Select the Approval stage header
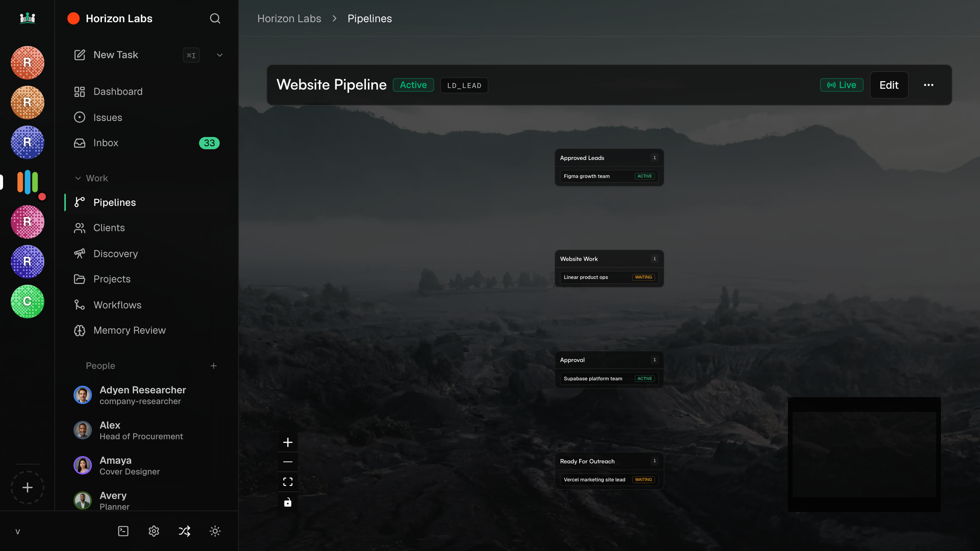This screenshot has width=980, height=551. (x=609, y=360)
